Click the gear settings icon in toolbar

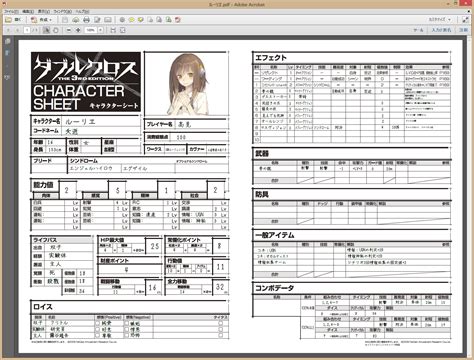coord(122,20)
